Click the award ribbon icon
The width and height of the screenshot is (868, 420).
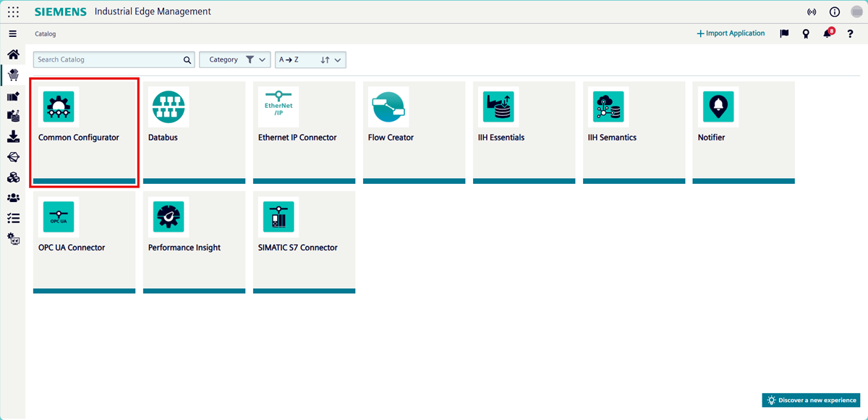tap(805, 34)
